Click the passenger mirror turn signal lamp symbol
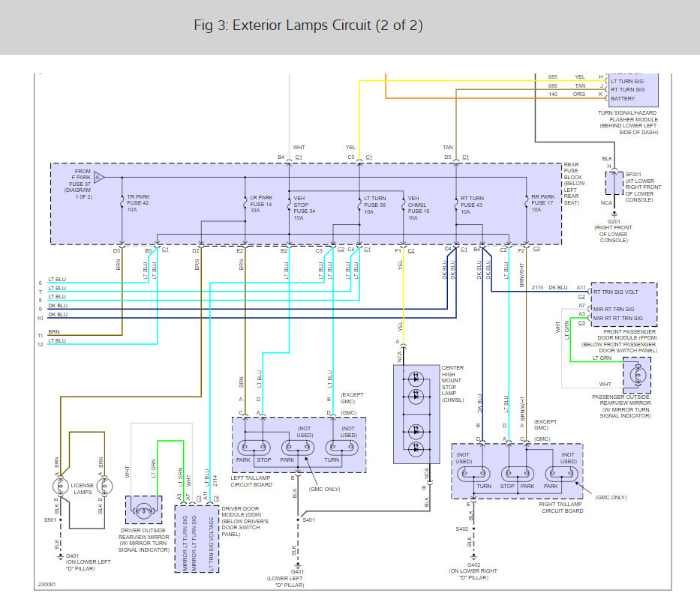The image size is (700, 611). [638, 375]
